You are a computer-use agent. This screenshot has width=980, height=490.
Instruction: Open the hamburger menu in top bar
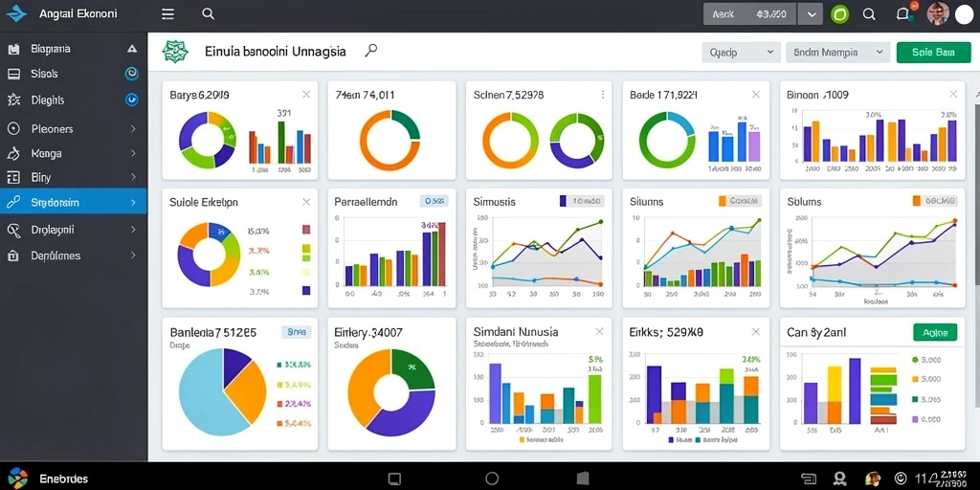(167, 13)
